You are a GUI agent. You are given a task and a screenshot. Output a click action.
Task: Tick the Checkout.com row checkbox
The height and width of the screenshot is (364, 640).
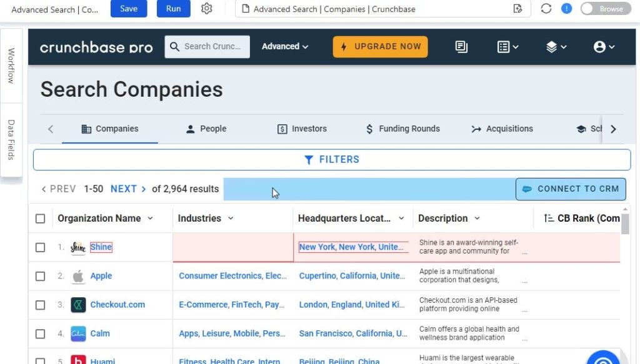coord(41,305)
